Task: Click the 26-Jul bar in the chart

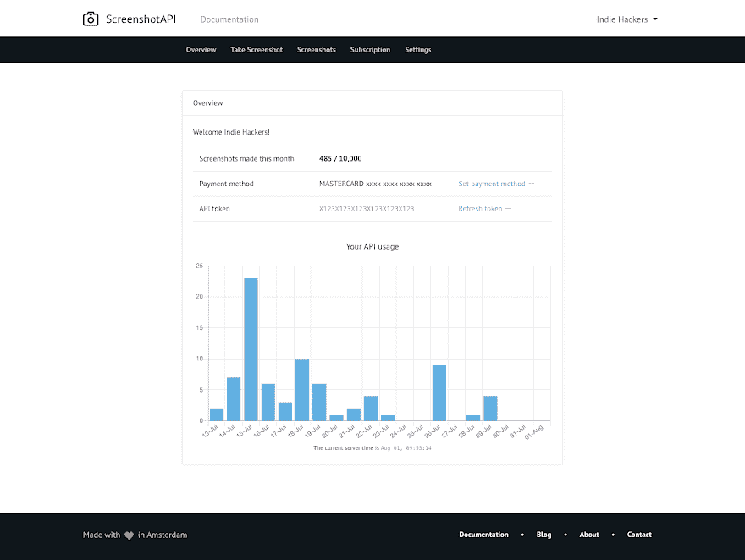Action: point(439,393)
